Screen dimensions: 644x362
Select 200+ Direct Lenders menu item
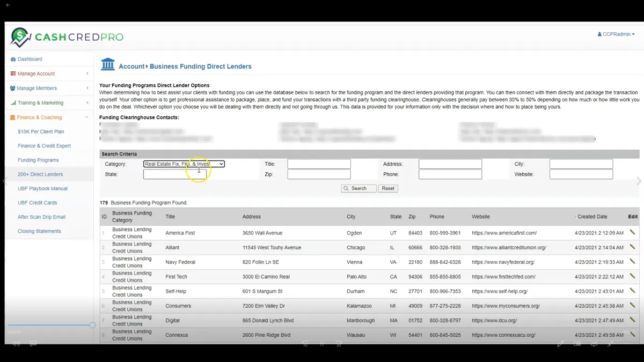tap(40, 174)
